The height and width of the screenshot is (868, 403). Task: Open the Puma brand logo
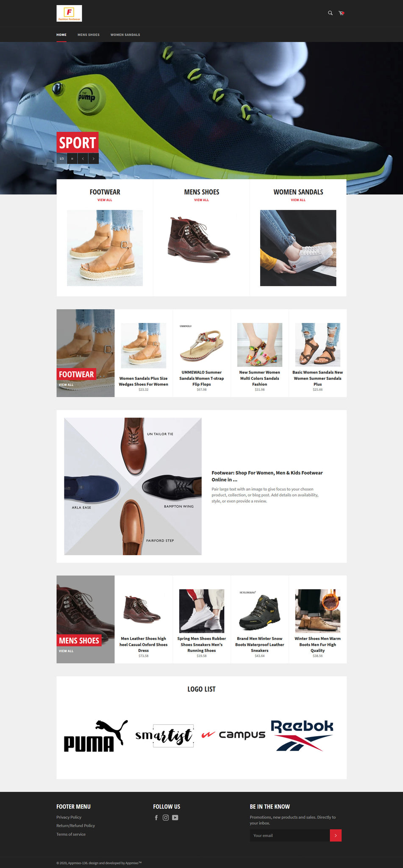click(96, 736)
